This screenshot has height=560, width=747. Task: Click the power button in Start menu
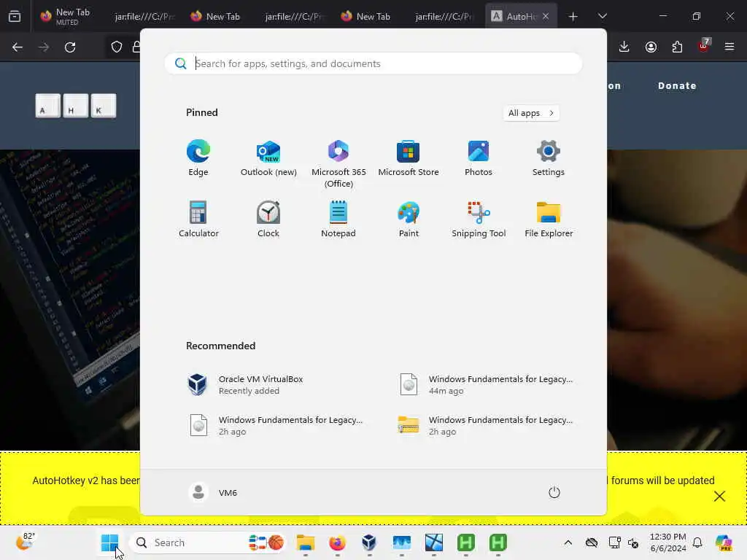click(x=554, y=492)
